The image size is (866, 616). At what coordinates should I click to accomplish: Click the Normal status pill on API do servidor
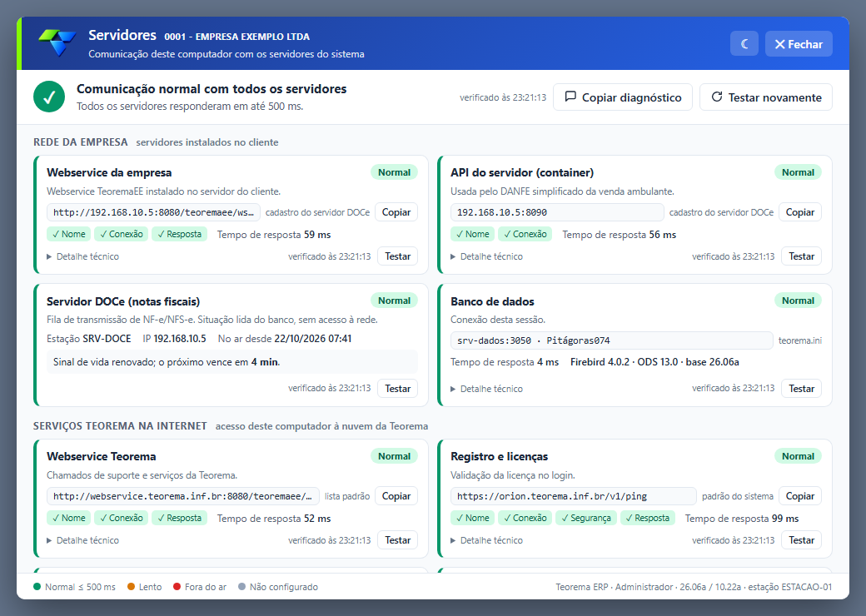tap(798, 172)
